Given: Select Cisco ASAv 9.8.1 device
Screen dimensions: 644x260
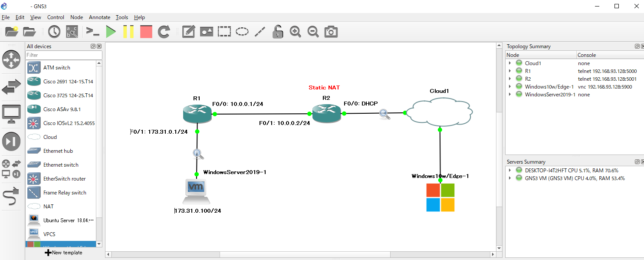Looking at the screenshot, I should 61,109.
